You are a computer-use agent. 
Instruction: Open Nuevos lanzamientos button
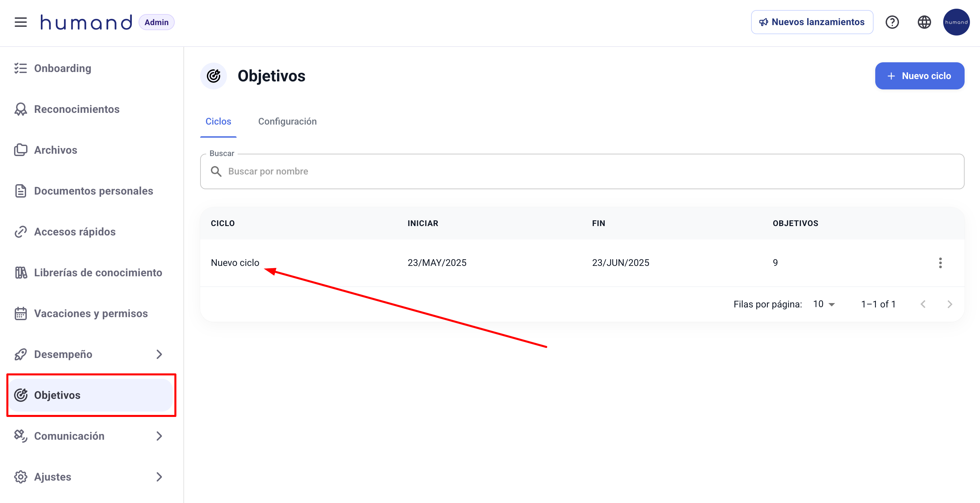coord(812,22)
